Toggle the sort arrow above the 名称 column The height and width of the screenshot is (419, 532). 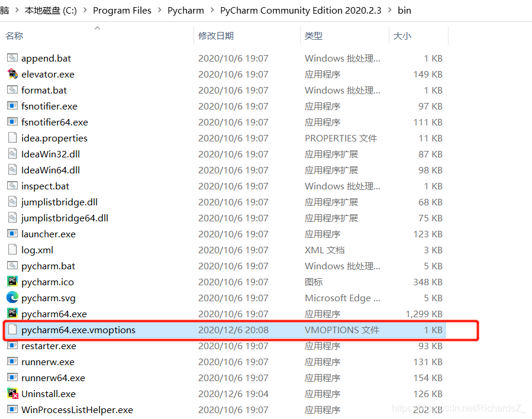click(98, 28)
